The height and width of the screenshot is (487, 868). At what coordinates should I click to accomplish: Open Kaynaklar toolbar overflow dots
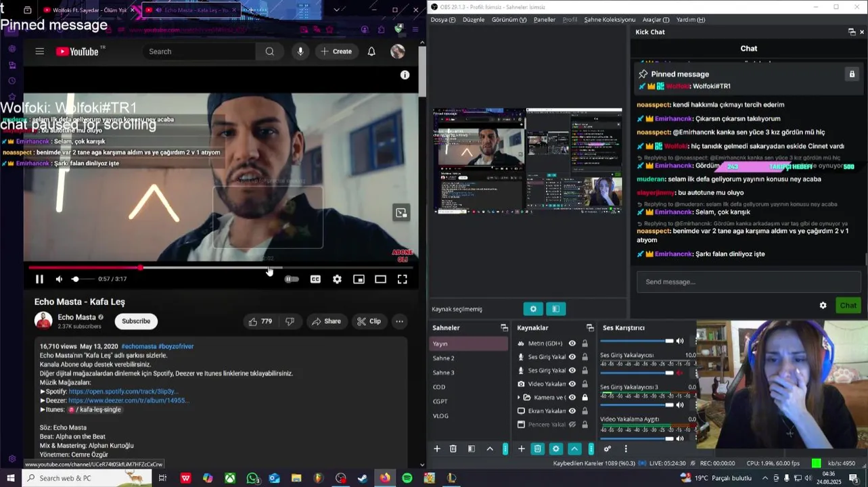(x=591, y=448)
